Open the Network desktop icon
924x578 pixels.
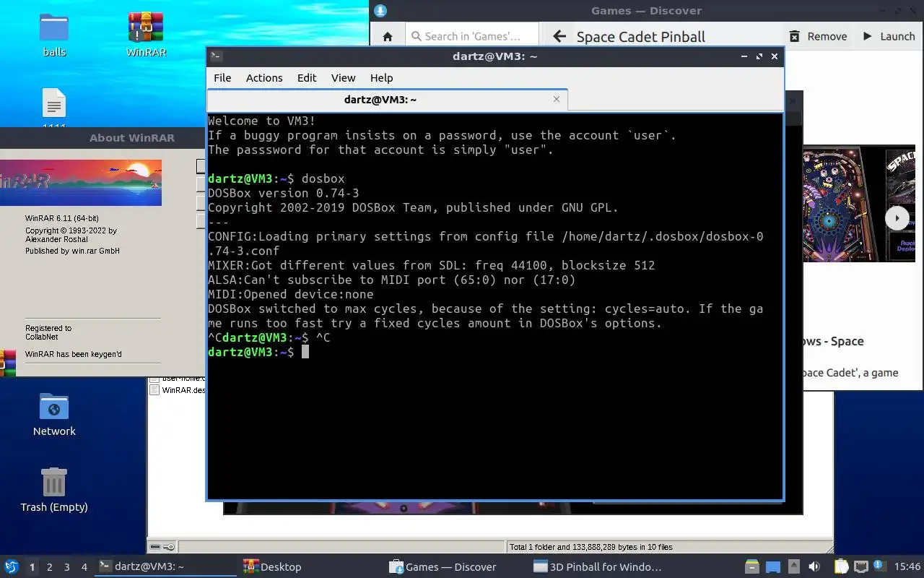point(54,414)
